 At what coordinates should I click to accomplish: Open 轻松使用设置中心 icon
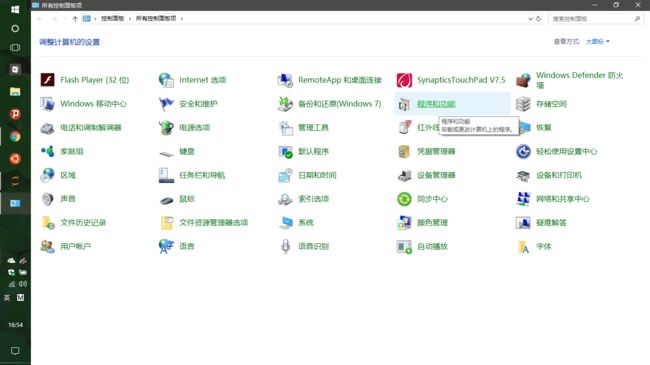pos(523,151)
